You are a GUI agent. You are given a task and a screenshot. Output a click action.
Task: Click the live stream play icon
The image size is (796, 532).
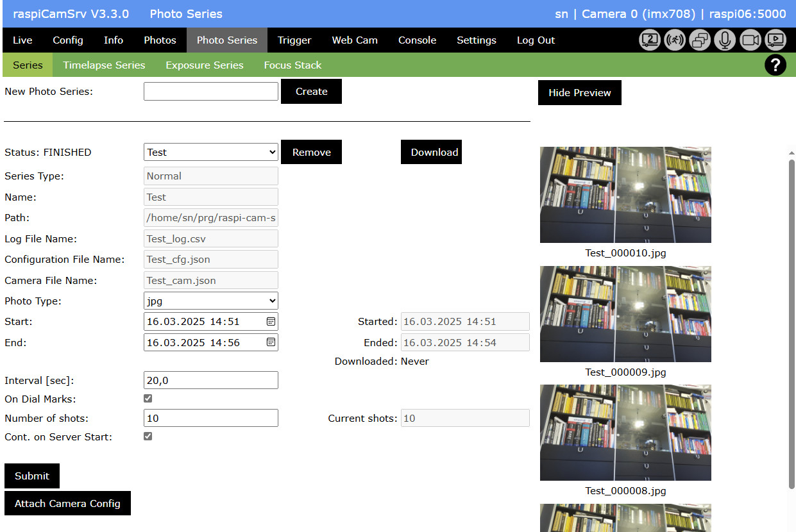pos(775,40)
